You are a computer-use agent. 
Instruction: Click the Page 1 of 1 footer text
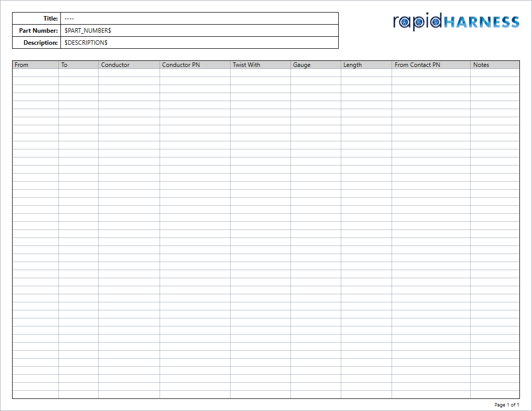[506, 405]
